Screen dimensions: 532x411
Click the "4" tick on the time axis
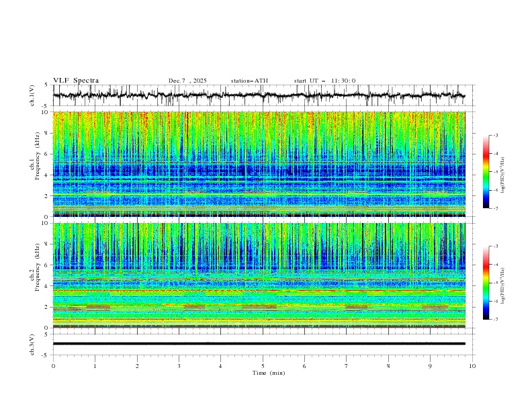pos(220,366)
